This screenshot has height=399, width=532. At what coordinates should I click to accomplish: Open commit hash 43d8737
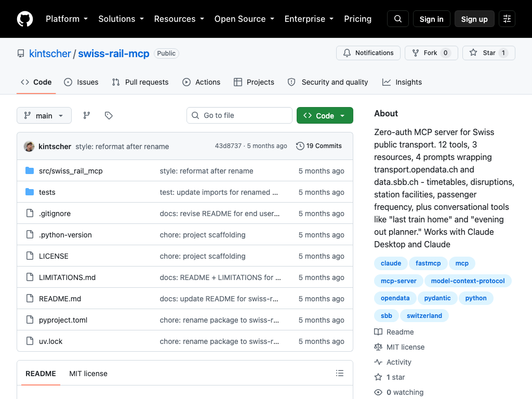tap(228, 146)
